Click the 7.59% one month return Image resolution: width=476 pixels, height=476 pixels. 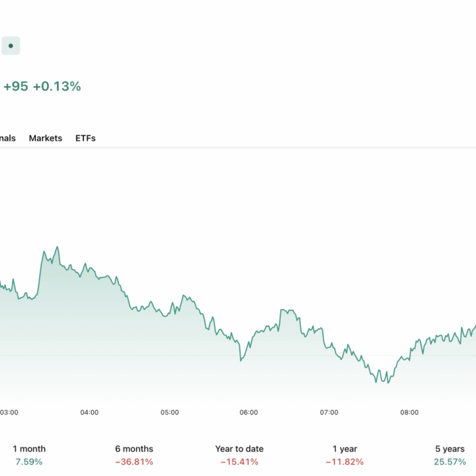[29, 462]
